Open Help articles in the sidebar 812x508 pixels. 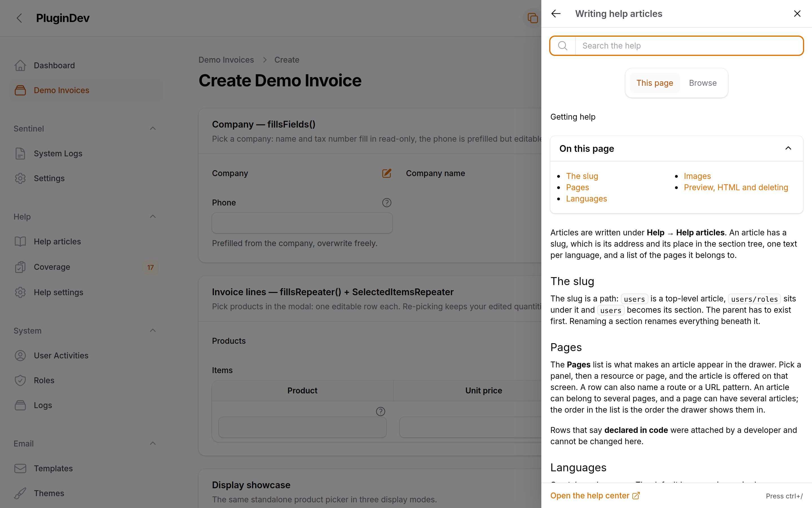click(86, 242)
